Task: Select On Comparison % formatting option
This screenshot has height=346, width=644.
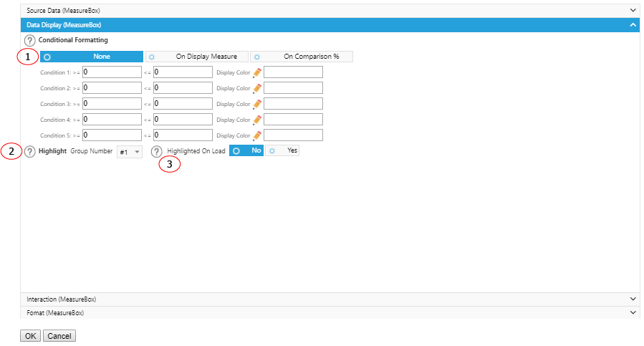Action: click(302, 57)
